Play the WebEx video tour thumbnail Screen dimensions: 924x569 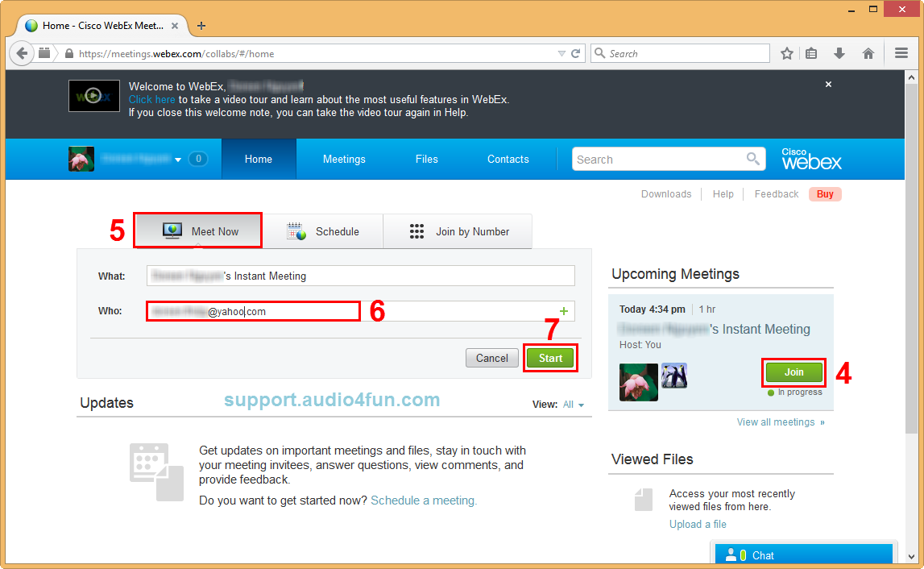(93, 96)
